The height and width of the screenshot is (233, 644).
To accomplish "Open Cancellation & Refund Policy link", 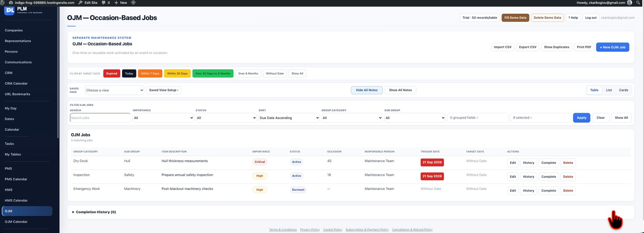I will coord(412,230).
